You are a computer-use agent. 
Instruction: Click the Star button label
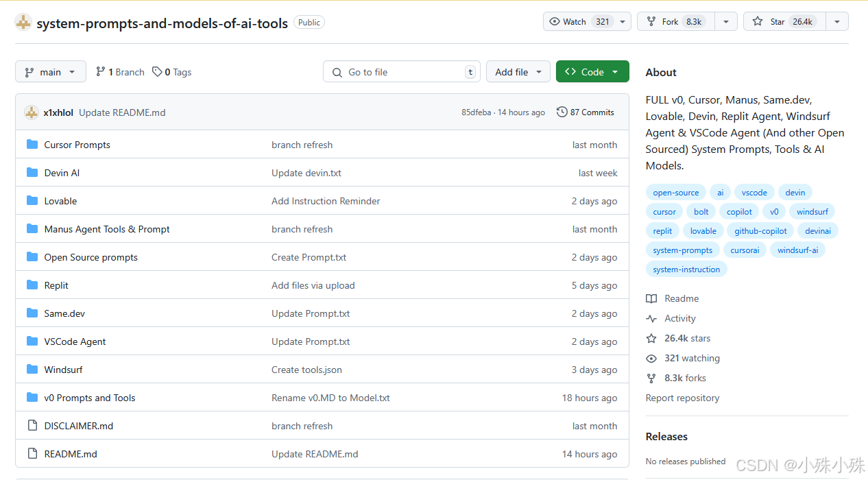coord(777,21)
